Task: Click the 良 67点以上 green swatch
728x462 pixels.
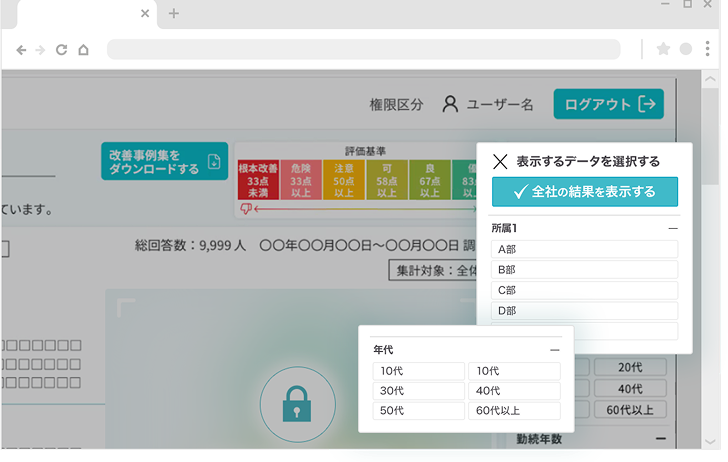Action: [x=429, y=180]
